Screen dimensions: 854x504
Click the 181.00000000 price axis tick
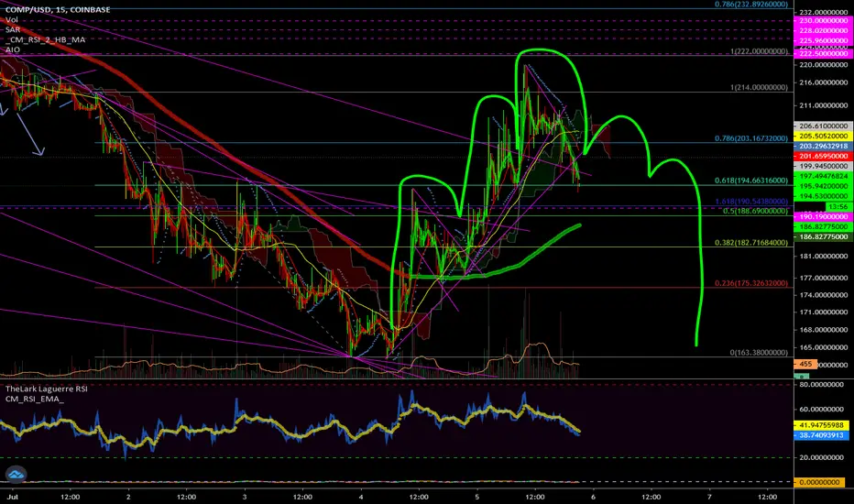pyautogui.click(x=824, y=256)
